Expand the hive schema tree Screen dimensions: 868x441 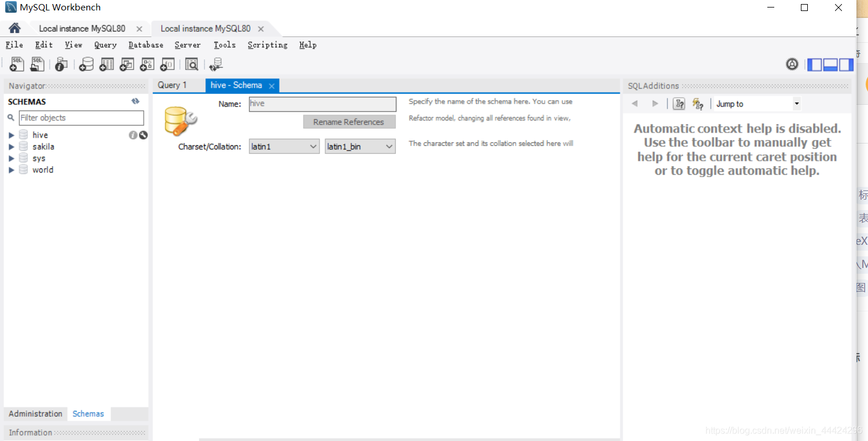click(x=11, y=135)
